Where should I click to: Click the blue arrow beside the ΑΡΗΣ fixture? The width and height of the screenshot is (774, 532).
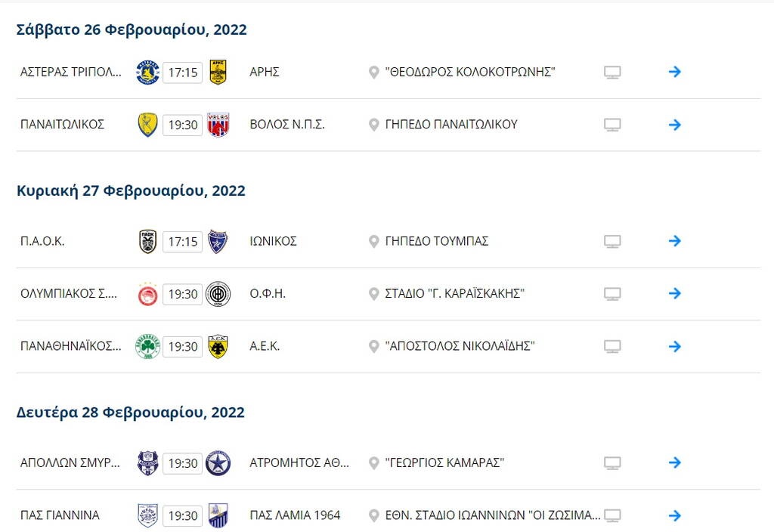coord(674,72)
